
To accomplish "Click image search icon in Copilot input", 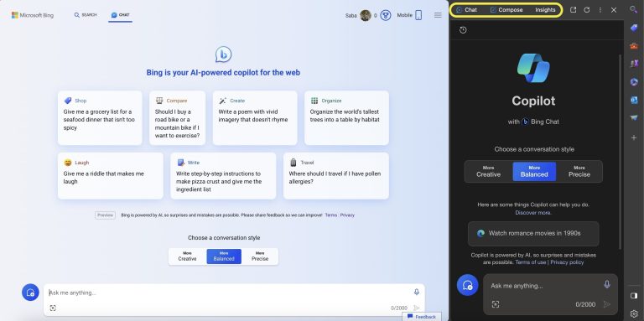I will coord(496,304).
